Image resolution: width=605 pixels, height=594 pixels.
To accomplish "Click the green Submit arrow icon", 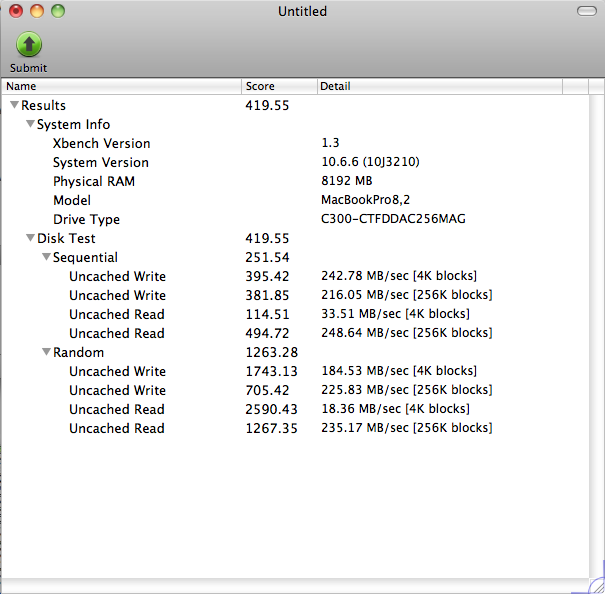I will 29,44.
